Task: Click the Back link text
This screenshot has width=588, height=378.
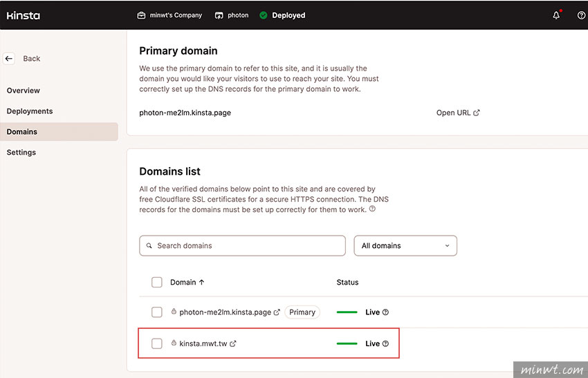Action: 32,59
